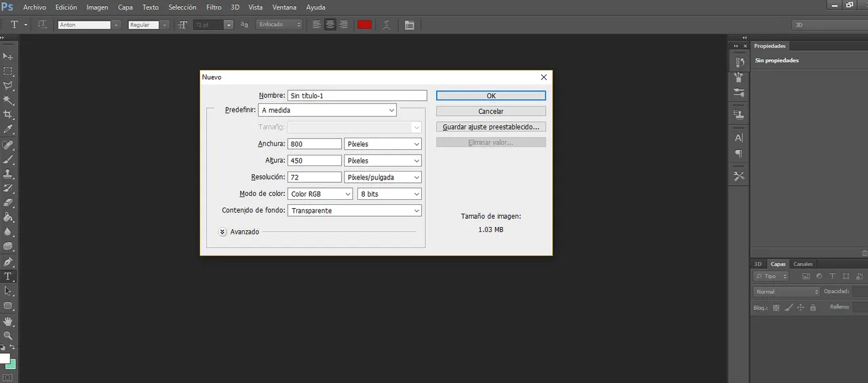Toggle left text alignment

(317, 24)
